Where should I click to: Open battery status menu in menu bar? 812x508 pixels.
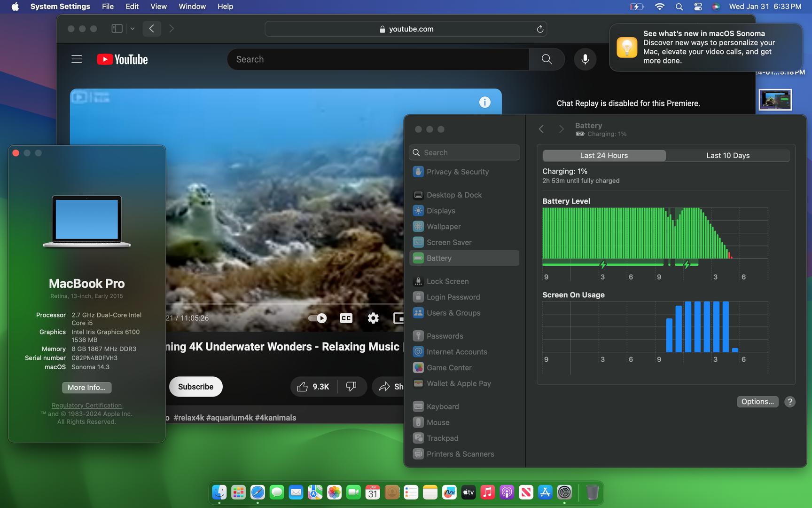tap(636, 7)
